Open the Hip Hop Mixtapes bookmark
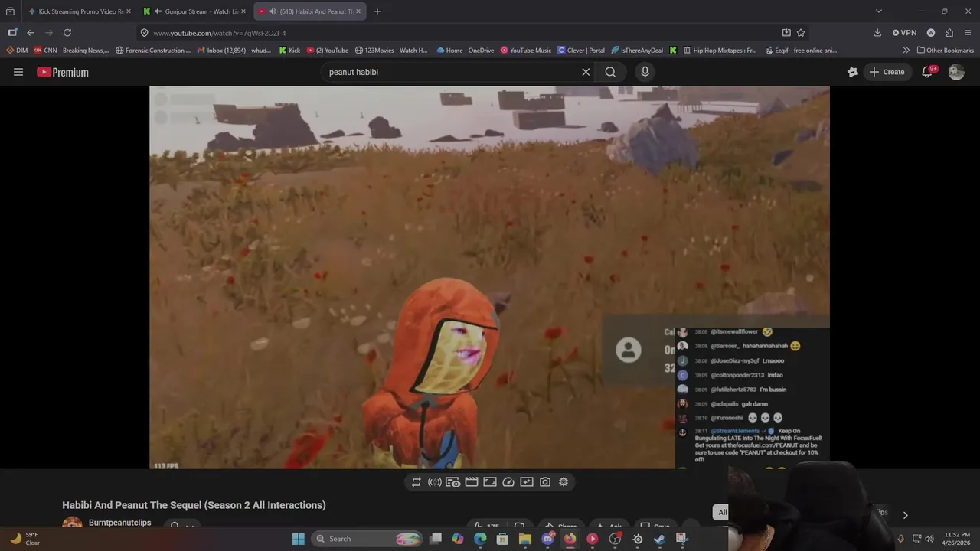 coord(719,51)
